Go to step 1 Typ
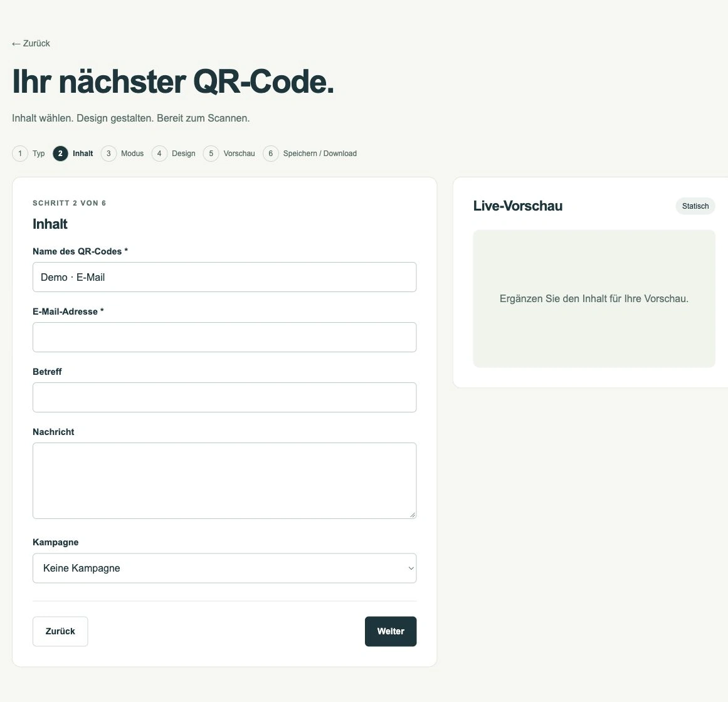 pyautogui.click(x=29, y=154)
